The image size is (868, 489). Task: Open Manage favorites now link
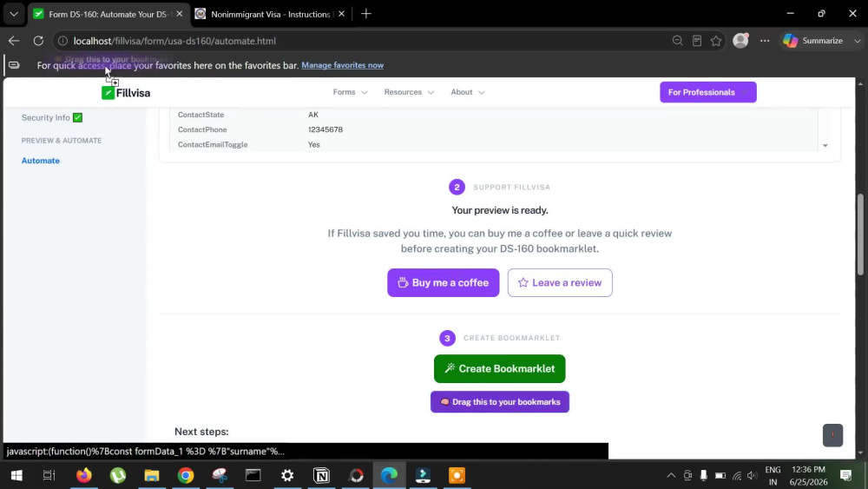pos(342,65)
